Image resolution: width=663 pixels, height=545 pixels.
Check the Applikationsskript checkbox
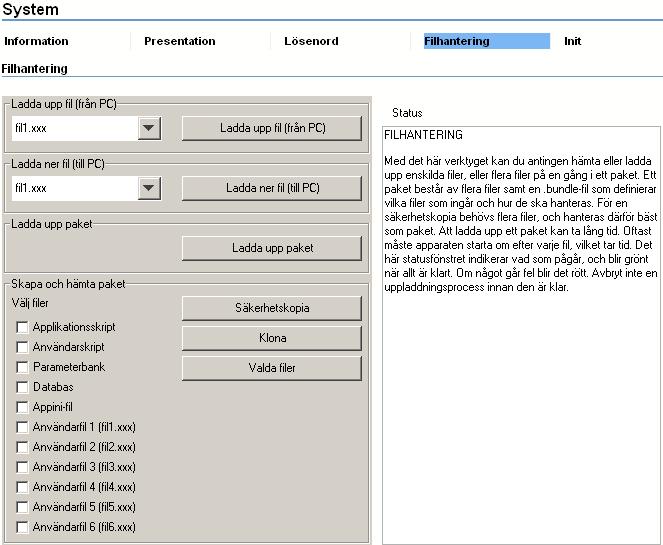tap(22, 327)
